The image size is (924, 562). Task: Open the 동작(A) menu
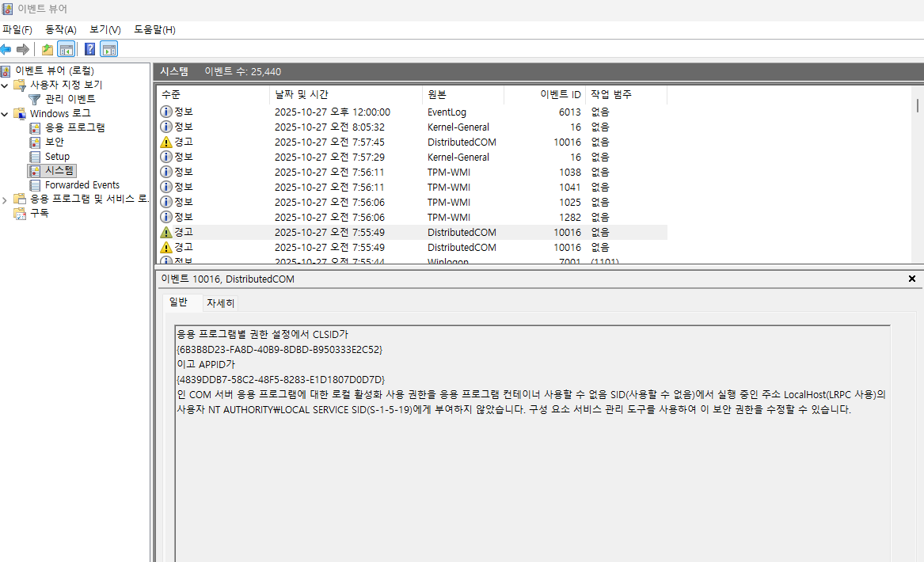pos(61,29)
